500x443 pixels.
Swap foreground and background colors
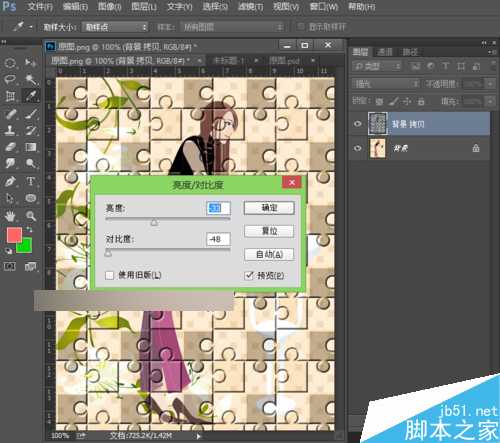coord(29,230)
